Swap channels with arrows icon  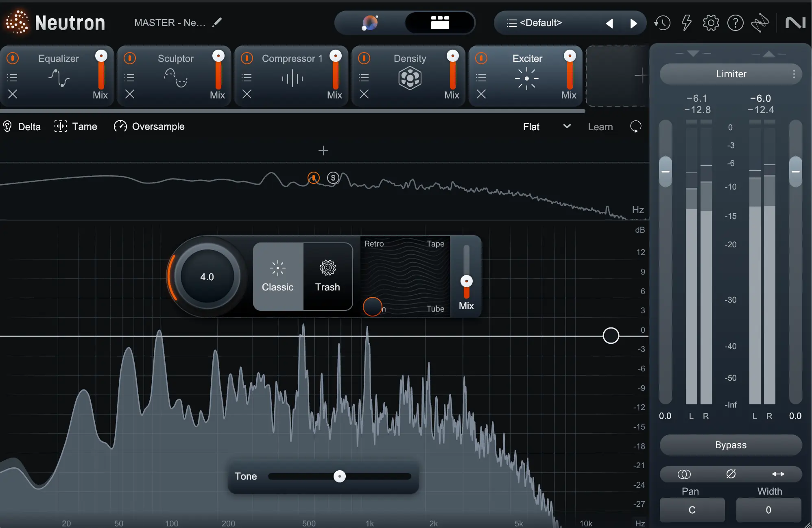778,474
